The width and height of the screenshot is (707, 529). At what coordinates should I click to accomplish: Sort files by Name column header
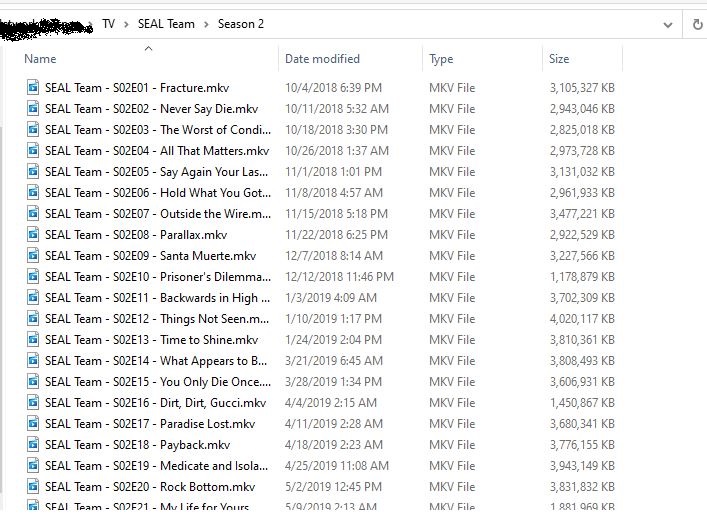(x=40, y=59)
